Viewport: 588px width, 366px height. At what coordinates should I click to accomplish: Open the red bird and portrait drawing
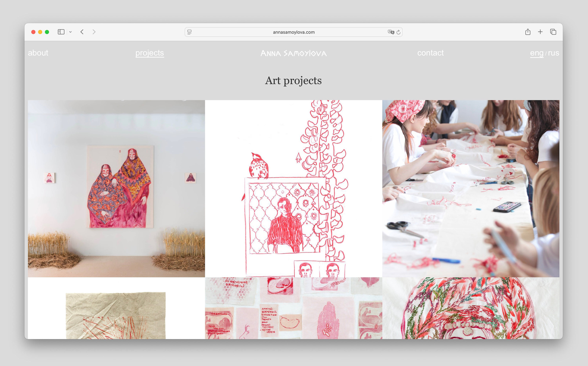point(293,188)
